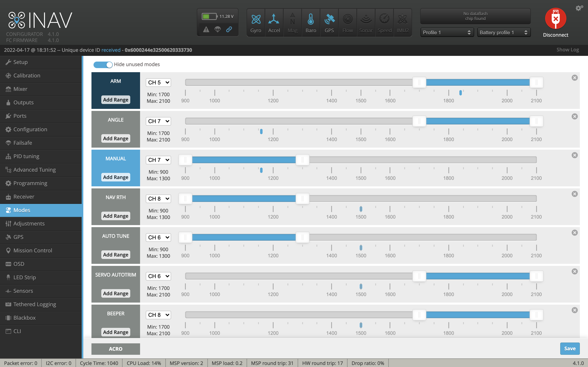Toggle Hide unused modes switch
Image resolution: width=588 pixels, height=367 pixels.
click(103, 65)
